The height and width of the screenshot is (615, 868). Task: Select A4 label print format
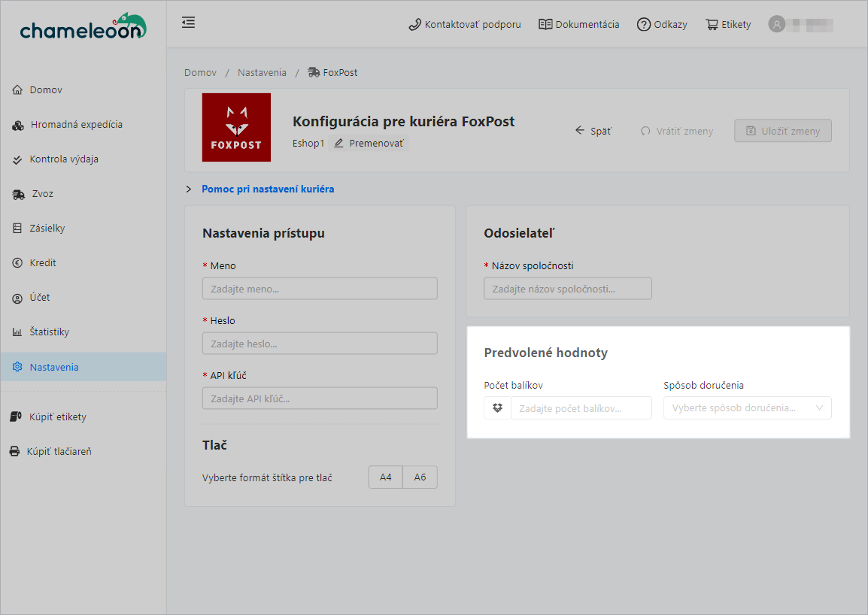(385, 477)
